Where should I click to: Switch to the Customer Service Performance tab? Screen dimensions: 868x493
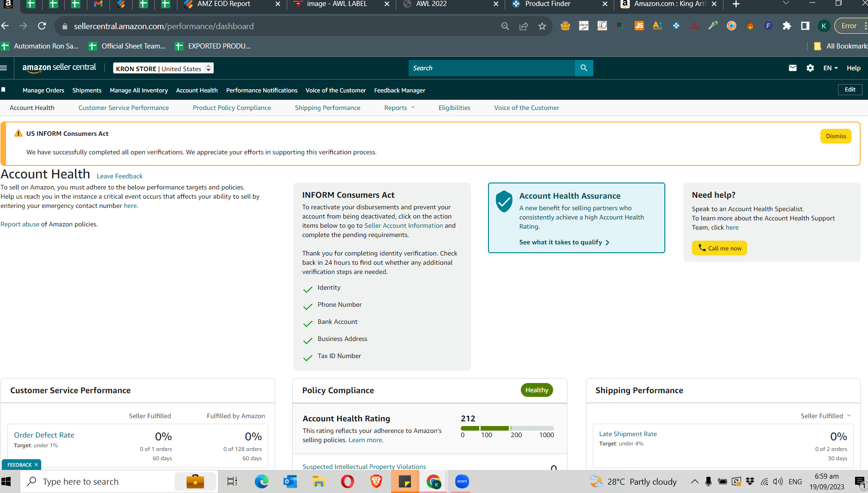click(x=124, y=108)
